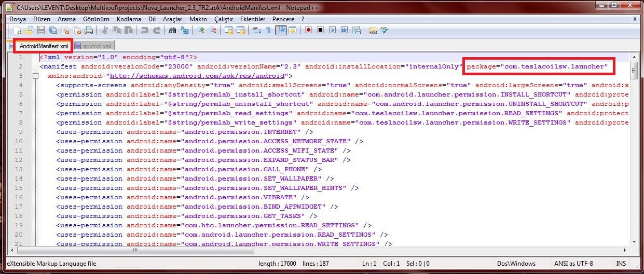Toggle the Word Wrap toolbar button

pyautogui.click(x=256, y=31)
